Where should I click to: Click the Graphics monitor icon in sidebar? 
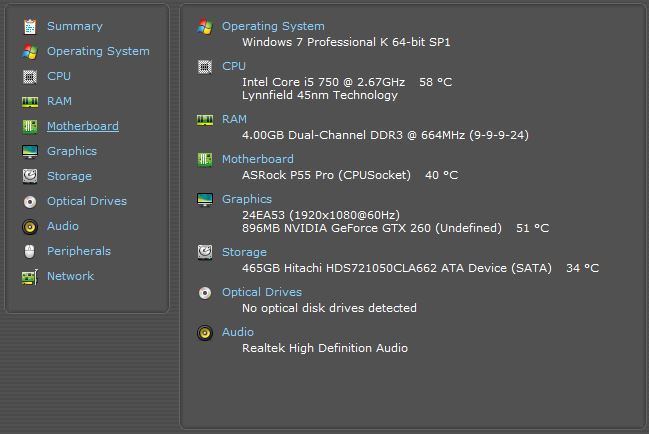[x=29, y=151]
